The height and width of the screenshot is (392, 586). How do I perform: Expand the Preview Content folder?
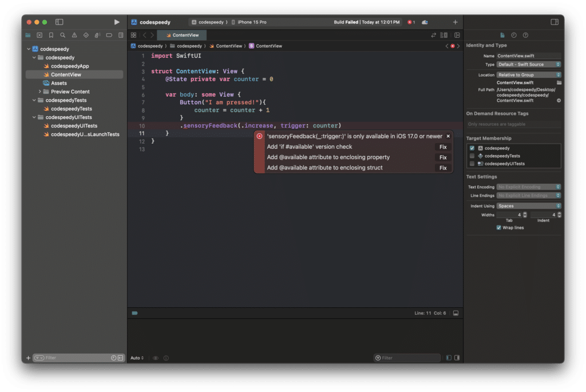pos(39,92)
